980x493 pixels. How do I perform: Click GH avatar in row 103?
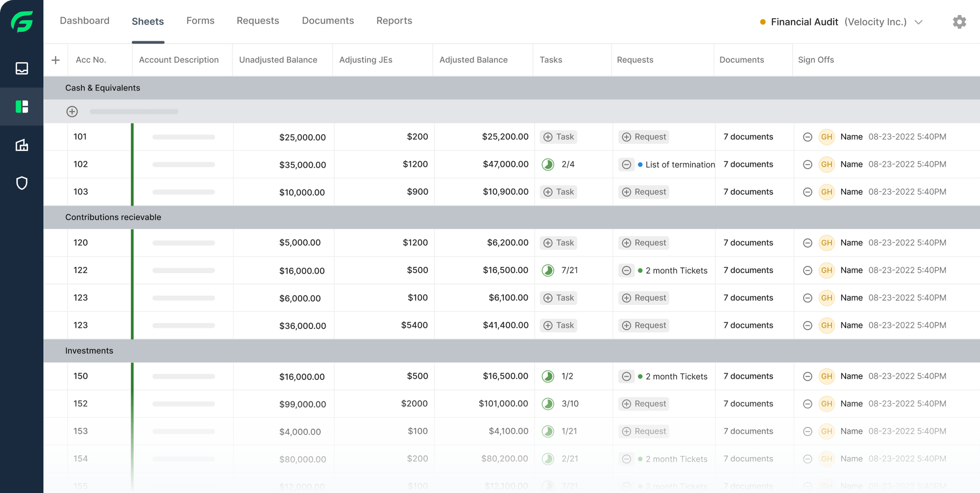click(x=827, y=192)
